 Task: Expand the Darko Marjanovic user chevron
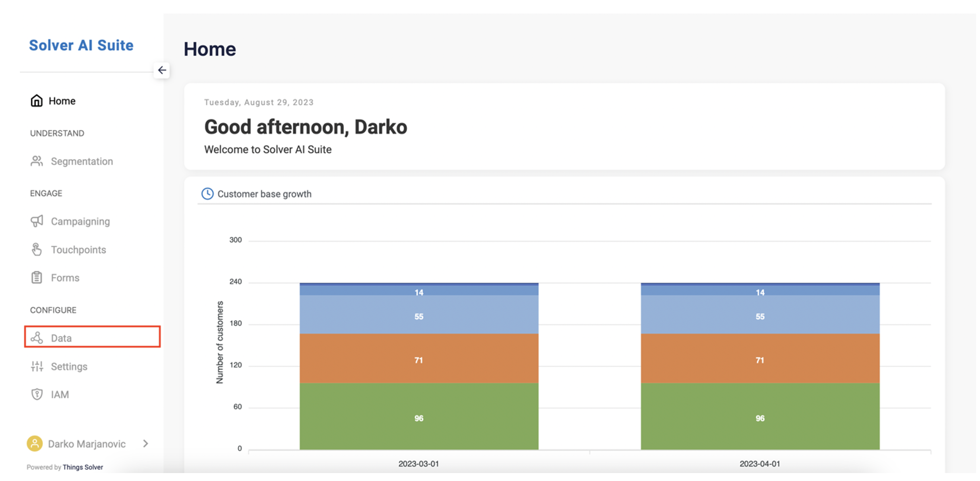(145, 444)
